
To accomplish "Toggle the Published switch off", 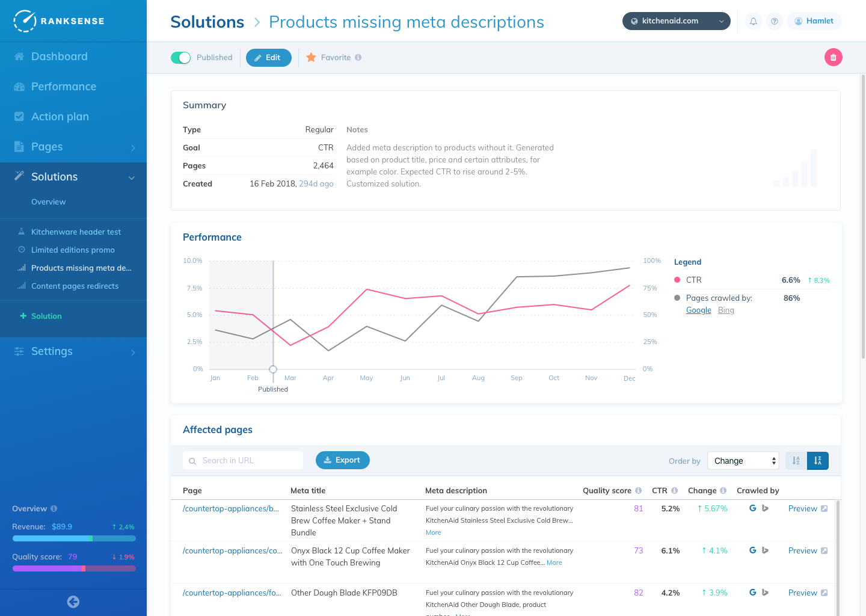I will [180, 57].
